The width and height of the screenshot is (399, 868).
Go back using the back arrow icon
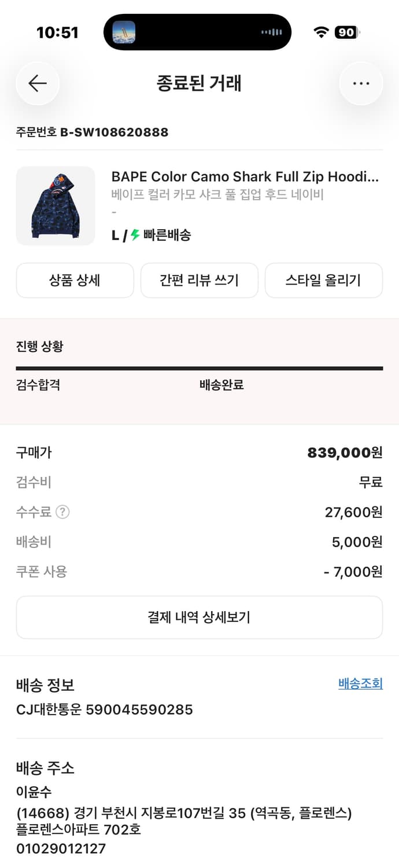37,83
